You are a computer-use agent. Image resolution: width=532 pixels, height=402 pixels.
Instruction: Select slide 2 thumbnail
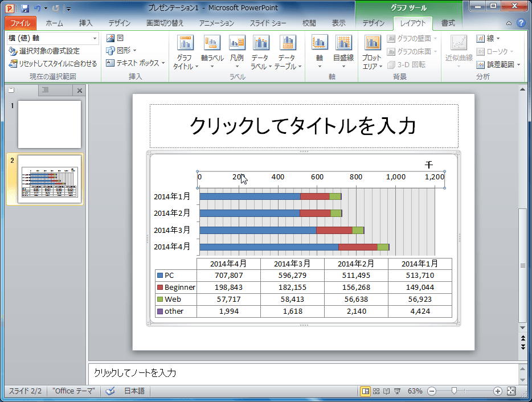click(x=50, y=179)
